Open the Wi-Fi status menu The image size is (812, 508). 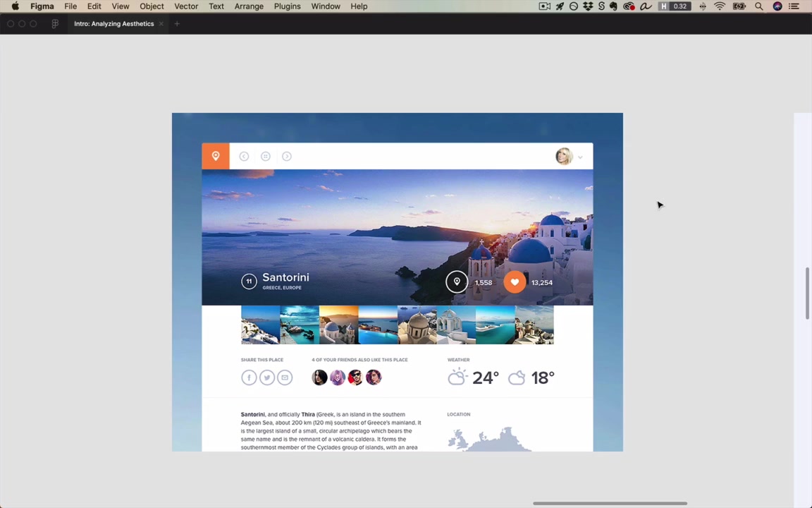720,6
